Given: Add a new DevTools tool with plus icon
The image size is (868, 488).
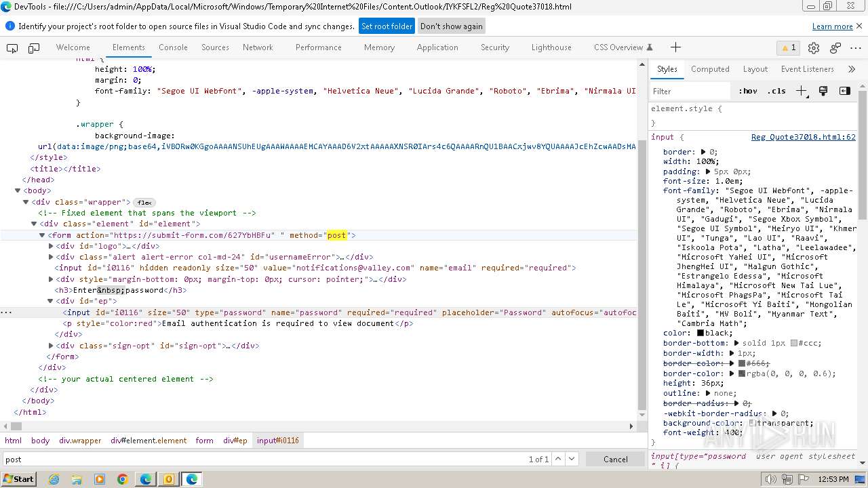Looking at the screenshot, I should 675,47.
